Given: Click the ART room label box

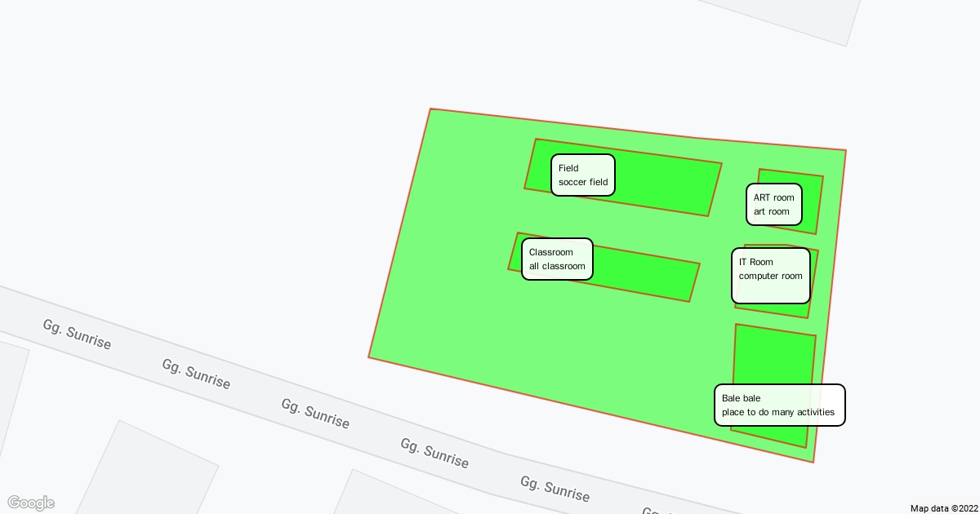Looking at the screenshot, I should coord(773,204).
